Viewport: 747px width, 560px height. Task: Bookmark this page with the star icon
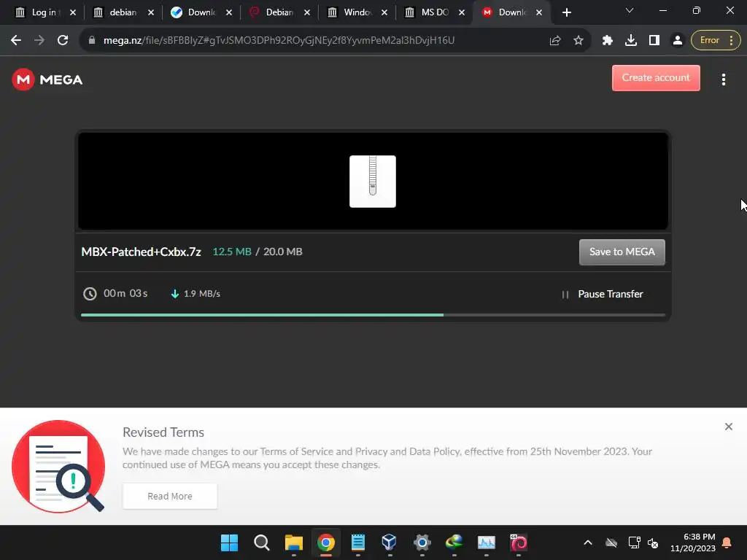click(x=578, y=41)
